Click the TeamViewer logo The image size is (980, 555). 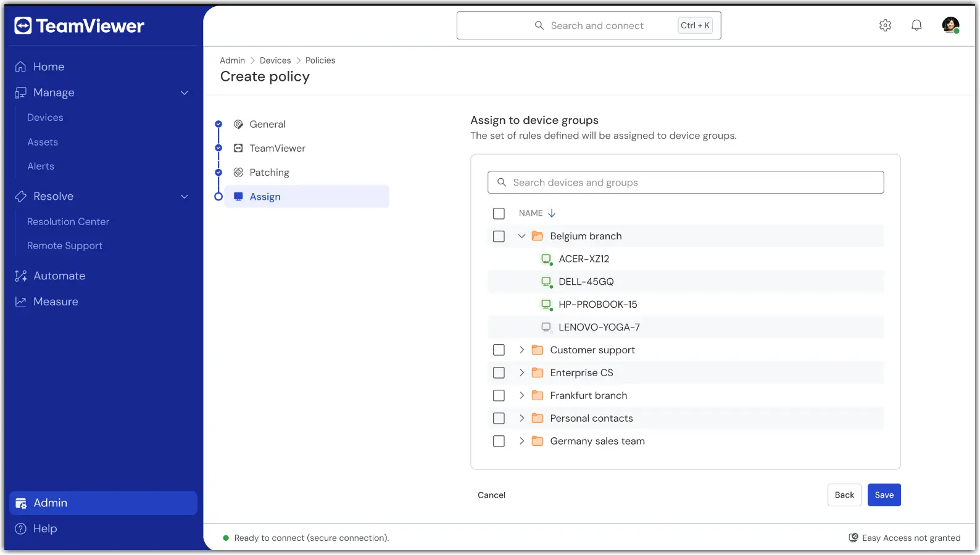pyautogui.click(x=79, y=26)
